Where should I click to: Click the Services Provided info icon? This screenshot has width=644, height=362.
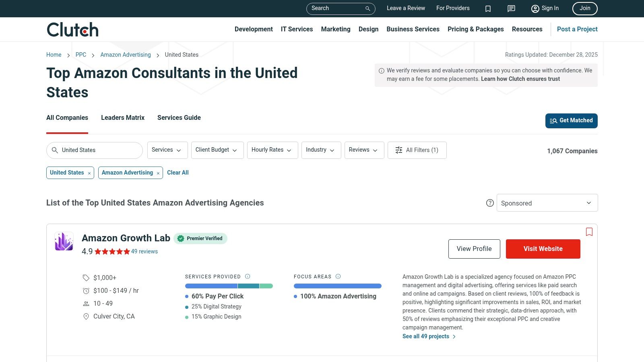click(248, 276)
